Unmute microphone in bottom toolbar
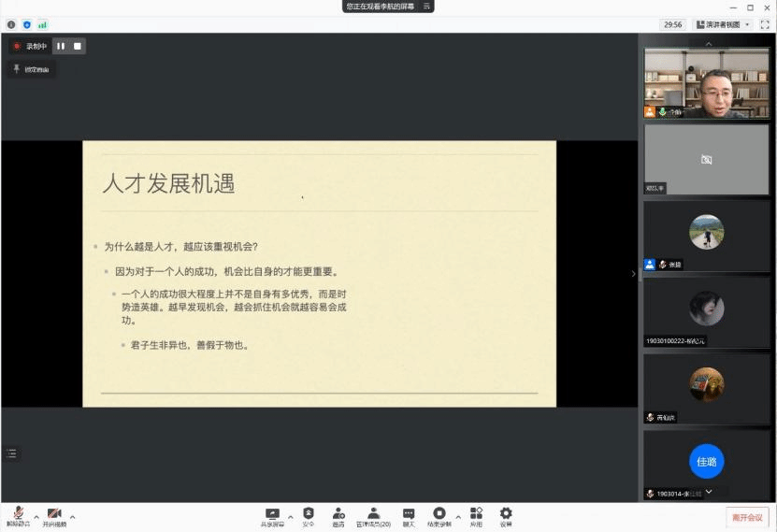The image size is (777, 532). click(x=18, y=515)
